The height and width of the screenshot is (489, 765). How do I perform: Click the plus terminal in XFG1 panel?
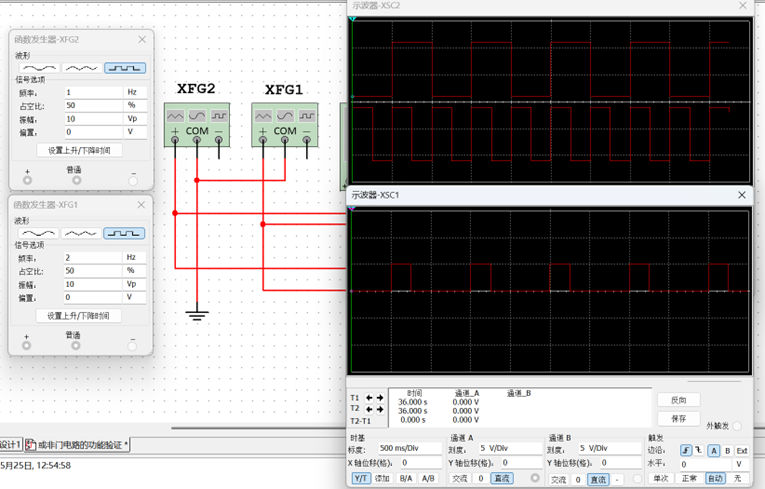[x=26, y=346]
